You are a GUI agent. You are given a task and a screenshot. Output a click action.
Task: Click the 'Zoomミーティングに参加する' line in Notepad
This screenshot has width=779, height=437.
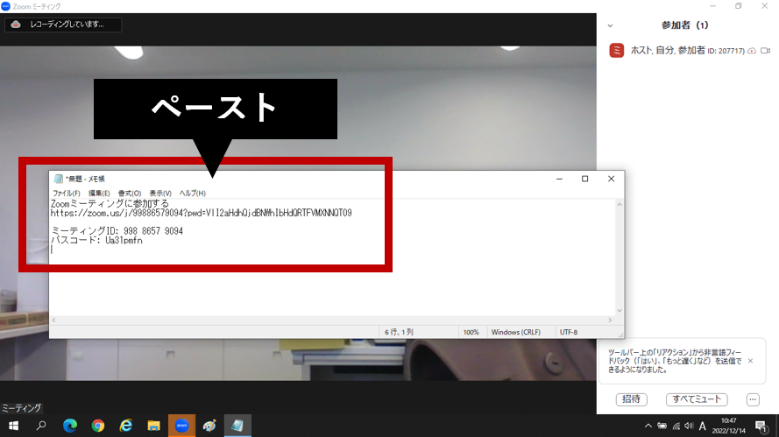click(109, 204)
